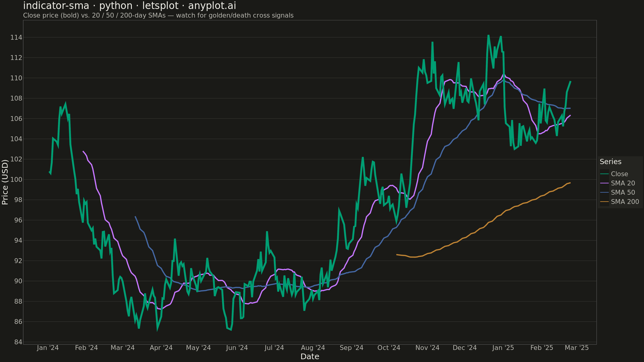Click the Jun '24 x-axis tick label
Image resolution: width=644 pixels, height=362 pixels.
237,348
